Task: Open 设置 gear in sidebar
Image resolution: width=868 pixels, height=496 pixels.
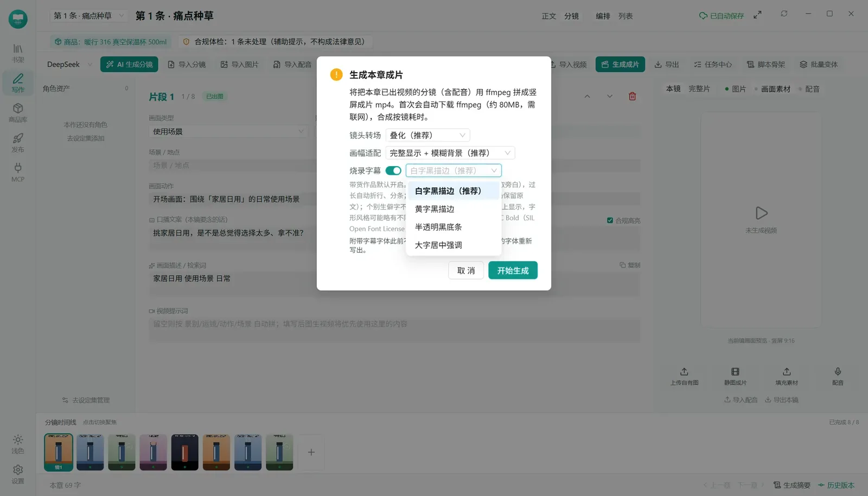Action: 18,474
